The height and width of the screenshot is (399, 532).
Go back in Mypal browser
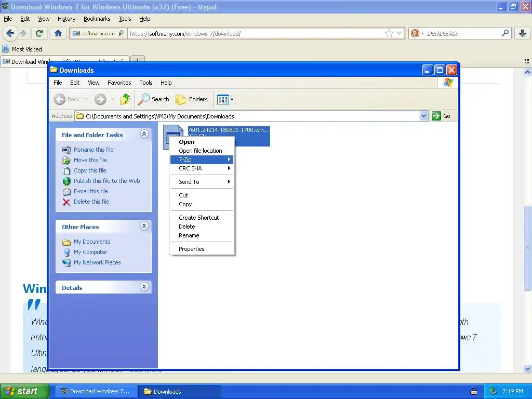point(10,33)
